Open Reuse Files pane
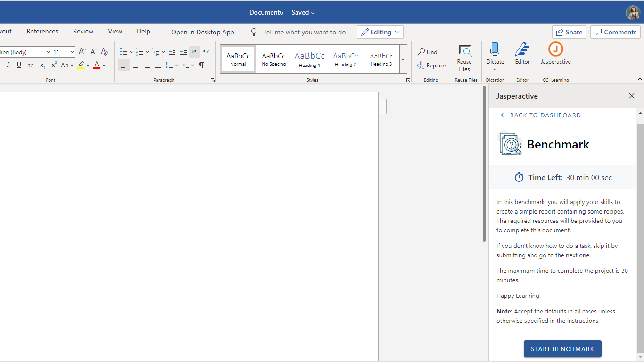The image size is (644, 362). click(x=464, y=58)
